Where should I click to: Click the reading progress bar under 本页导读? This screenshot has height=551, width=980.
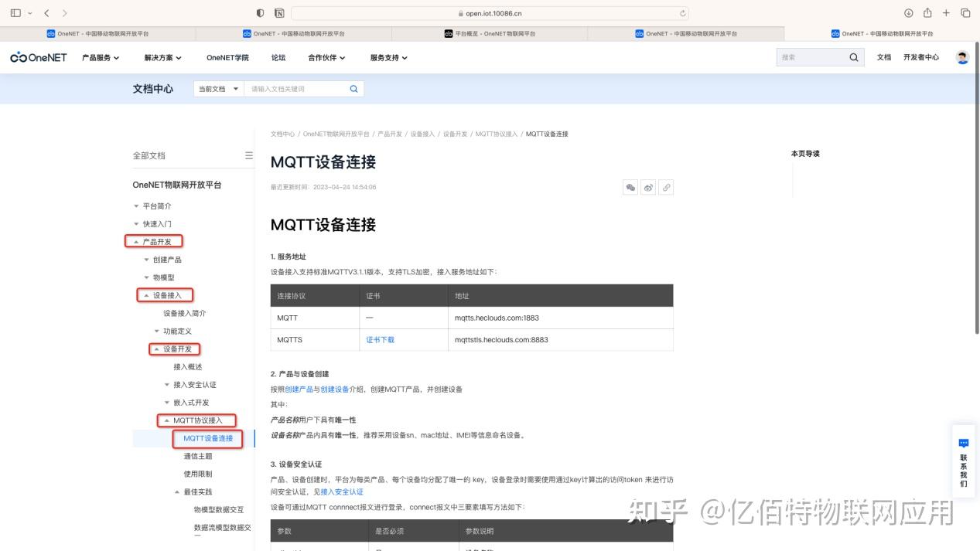point(792,178)
